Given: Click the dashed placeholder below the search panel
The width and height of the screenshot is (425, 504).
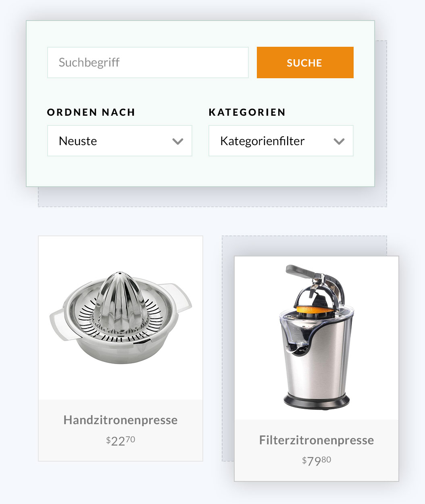Looking at the screenshot, I should [212, 197].
